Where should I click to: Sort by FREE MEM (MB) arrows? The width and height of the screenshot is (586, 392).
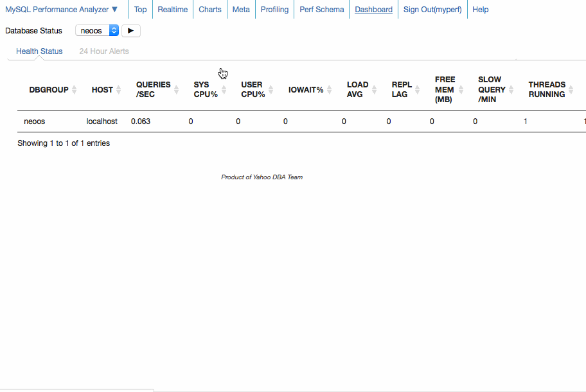[461, 89]
